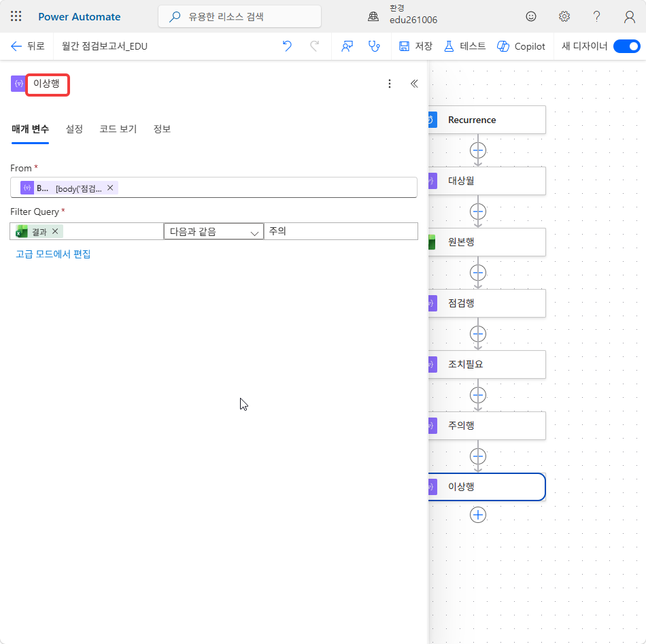This screenshot has width=646, height=644.
Task: Open Copilot panel
Action: click(521, 46)
